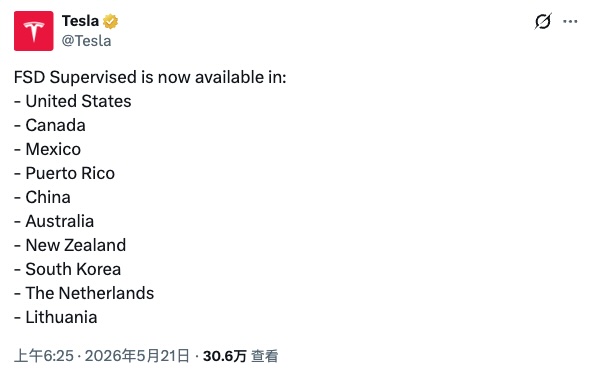Image resolution: width=591 pixels, height=373 pixels.
Task: Open the Grok explain-post icon
Action: tap(543, 21)
